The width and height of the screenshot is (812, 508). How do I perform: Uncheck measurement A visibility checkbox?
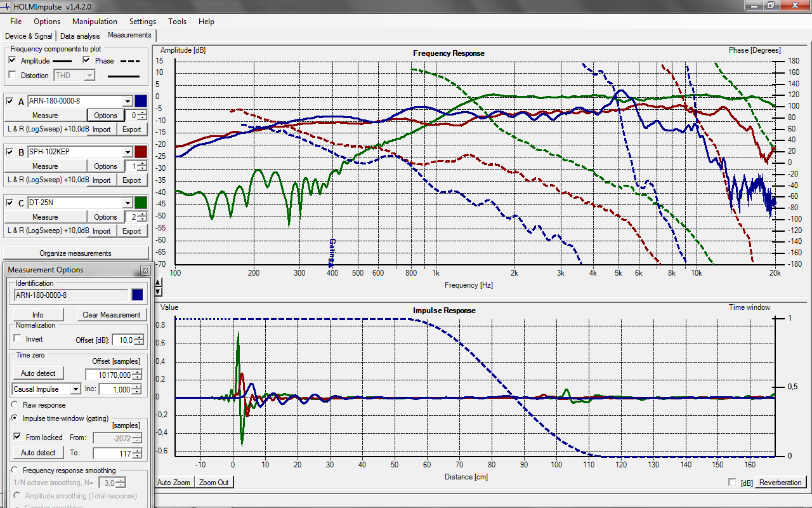pyautogui.click(x=10, y=101)
